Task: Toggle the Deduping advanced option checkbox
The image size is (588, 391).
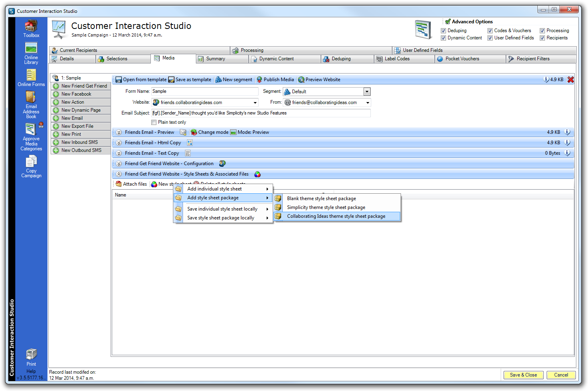Action: tap(443, 31)
